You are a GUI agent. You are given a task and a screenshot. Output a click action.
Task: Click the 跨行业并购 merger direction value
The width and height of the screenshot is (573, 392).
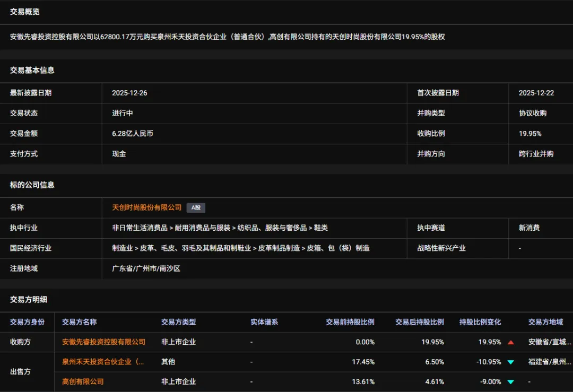point(536,154)
